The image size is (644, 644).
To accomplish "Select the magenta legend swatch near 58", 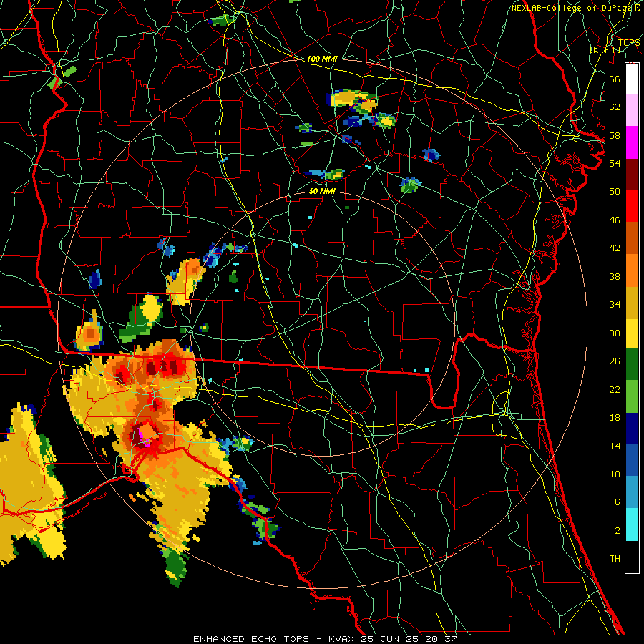I will pyautogui.click(x=632, y=142).
